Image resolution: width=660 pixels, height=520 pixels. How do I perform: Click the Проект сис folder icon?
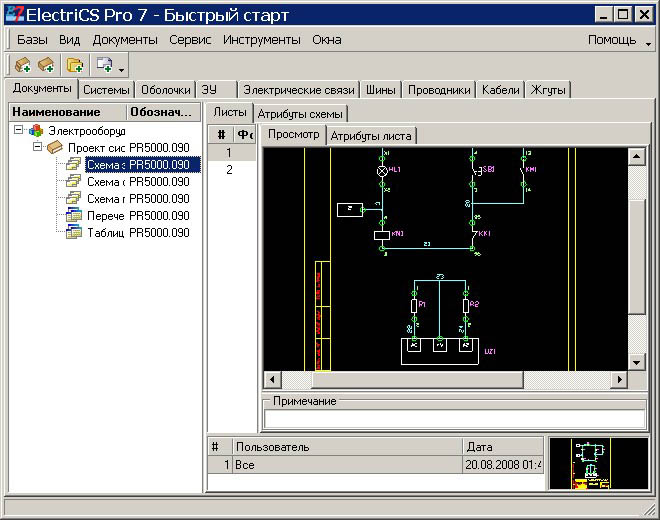(55, 147)
